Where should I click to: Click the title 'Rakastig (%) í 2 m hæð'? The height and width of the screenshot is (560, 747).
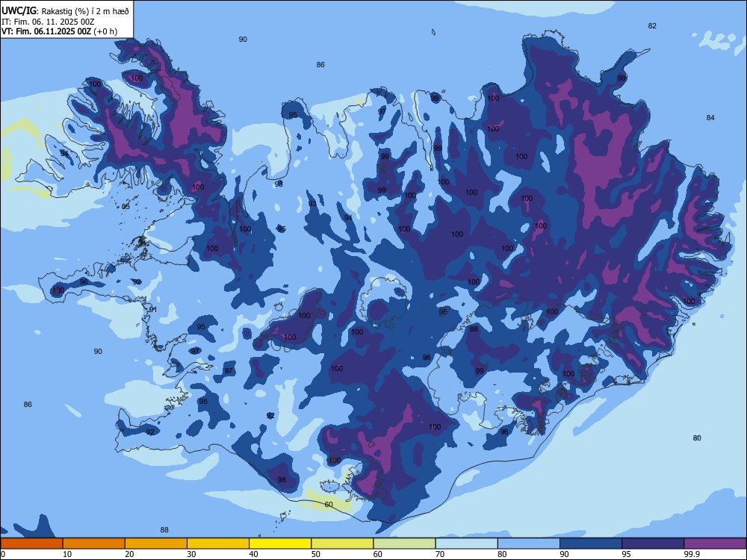pyautogui.click(x=85, y=11)
